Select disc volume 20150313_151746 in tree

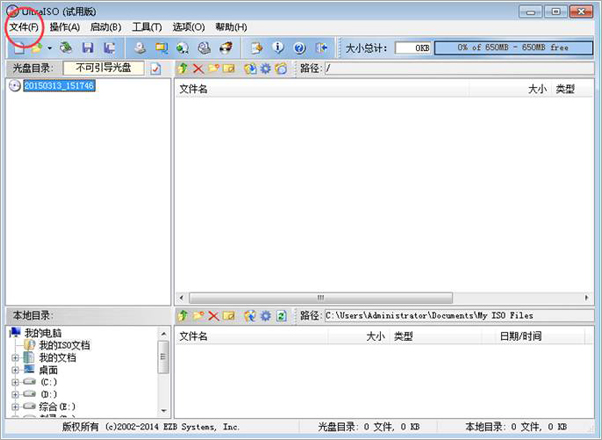click(x=59, y=86)
